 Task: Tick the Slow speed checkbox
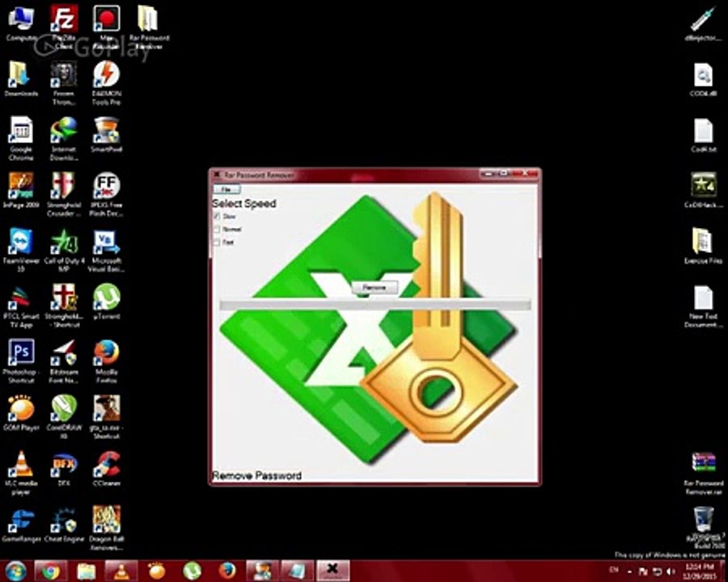click(x=217, y=217)
